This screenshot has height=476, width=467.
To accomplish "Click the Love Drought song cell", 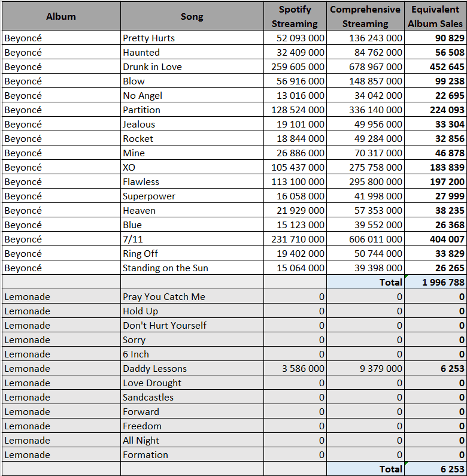I will (192, 383).
